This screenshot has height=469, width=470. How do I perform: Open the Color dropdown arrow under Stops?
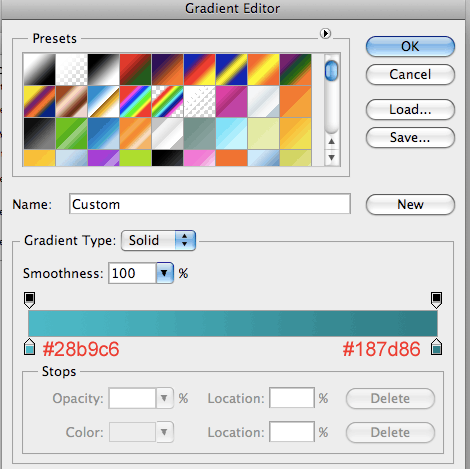point(165,432)
